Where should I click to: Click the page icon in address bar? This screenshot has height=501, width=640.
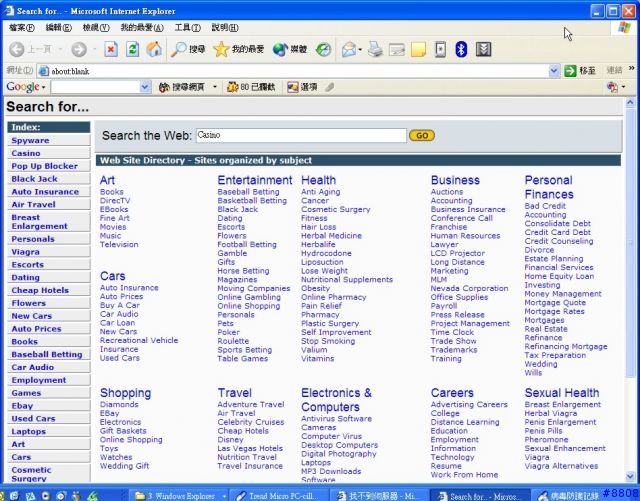click(x=43, y=71)
